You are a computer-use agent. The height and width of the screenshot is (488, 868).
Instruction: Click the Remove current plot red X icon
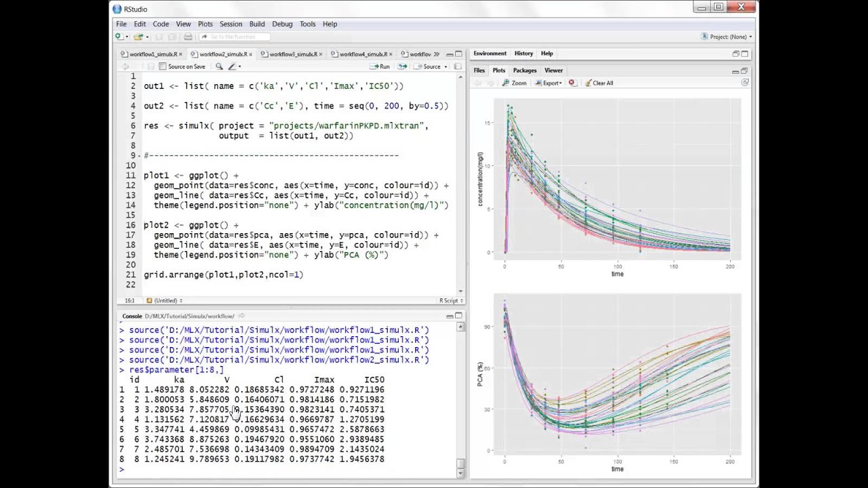[572, 83]
